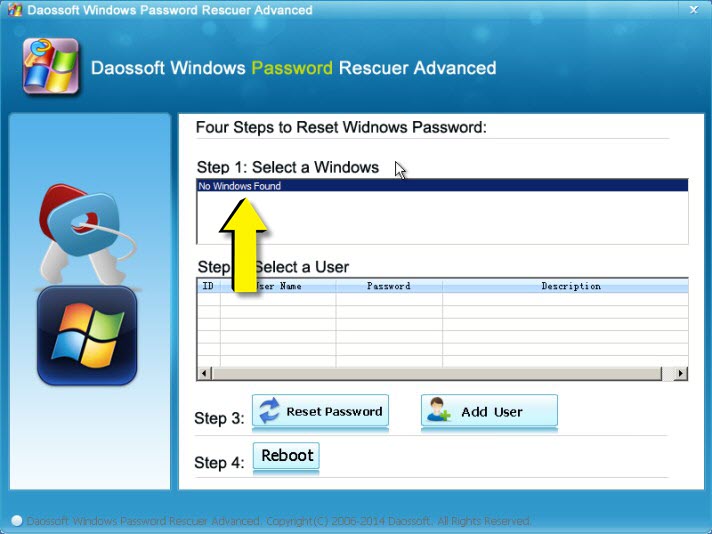Click the small title bar application icon
Viewport: 712px width, 534px height.
coord(15,10)
